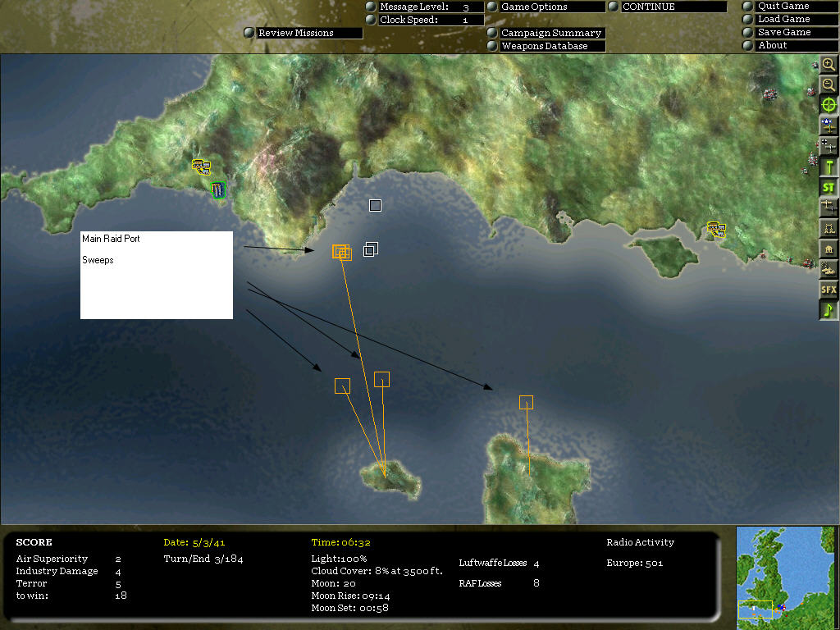The image size is (840, 630).
Task: Toggle the German aircraft cross icon
Action: [x=829, y=146]
